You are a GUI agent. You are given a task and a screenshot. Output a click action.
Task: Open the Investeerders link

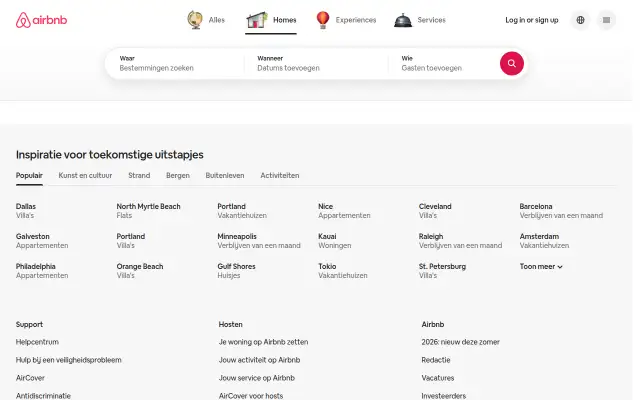point(443,396)
